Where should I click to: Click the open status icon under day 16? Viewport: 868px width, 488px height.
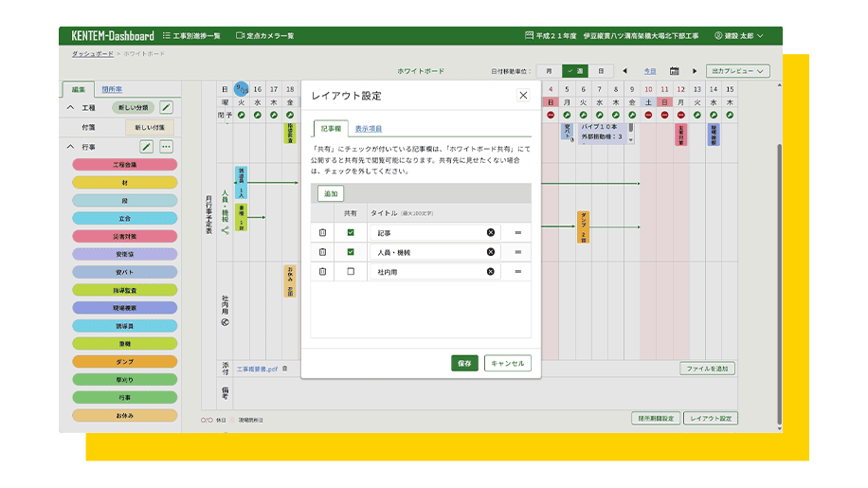pyautogui.click(x=258, y=115)
